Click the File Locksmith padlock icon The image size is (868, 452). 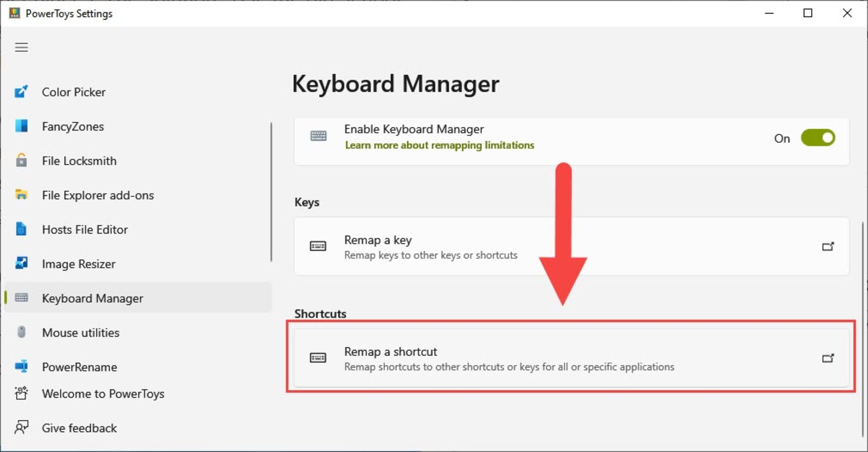coord(21,161)
